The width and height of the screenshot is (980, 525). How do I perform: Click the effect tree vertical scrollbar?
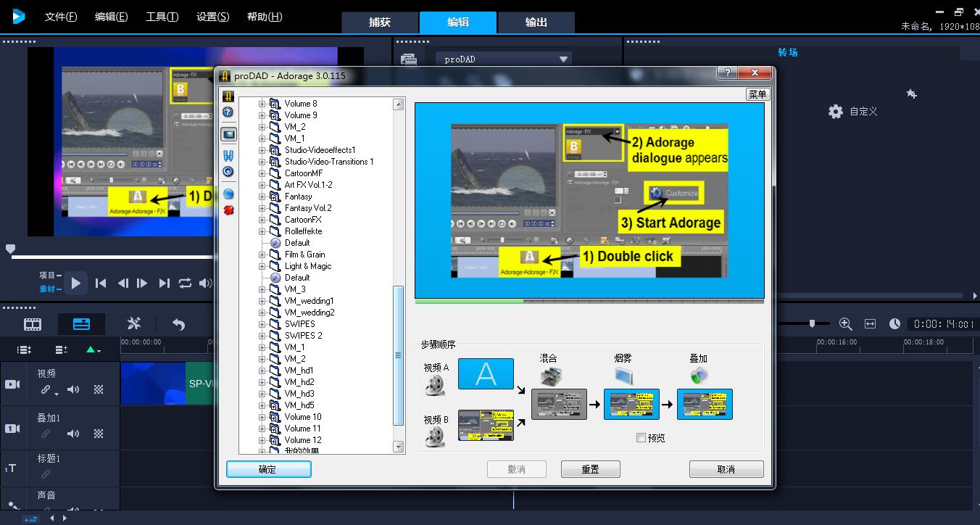click(399, 355)
